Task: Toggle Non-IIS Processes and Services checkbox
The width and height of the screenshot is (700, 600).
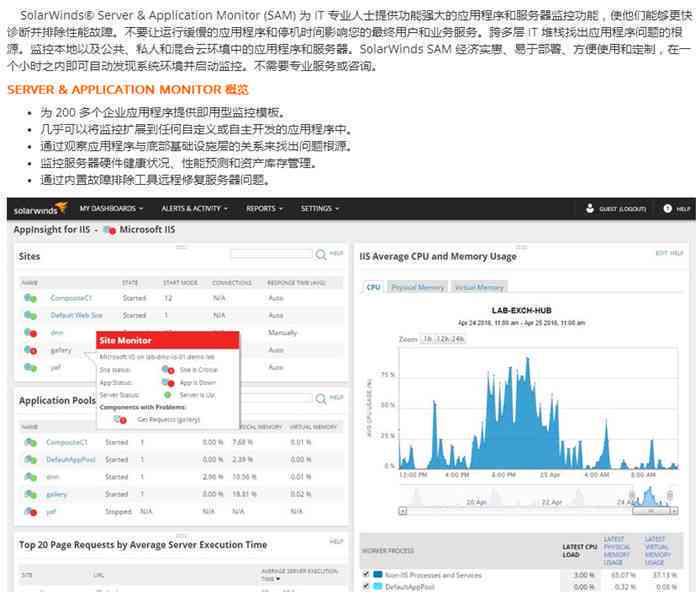Action: [x=366, y=575]
